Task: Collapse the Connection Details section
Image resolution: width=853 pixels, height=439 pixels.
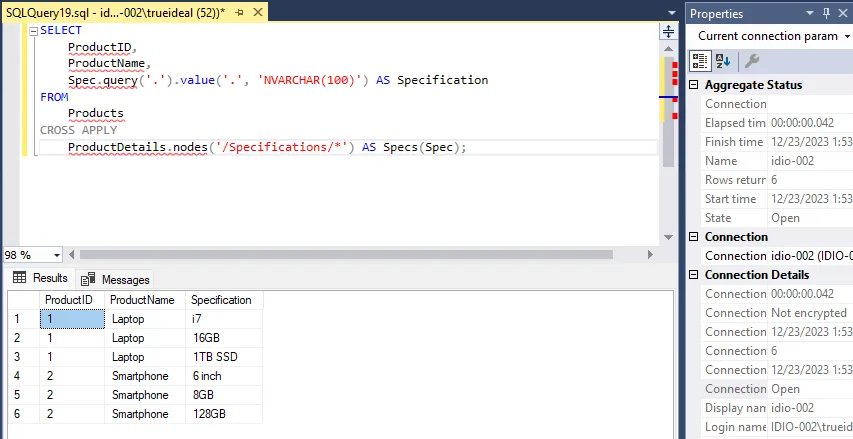Action: point(695,275)
